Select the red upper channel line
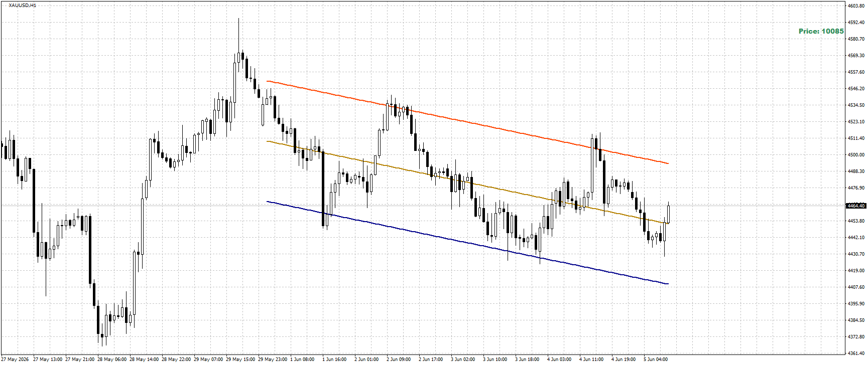The image size is (868, 365). coord(467,122)
